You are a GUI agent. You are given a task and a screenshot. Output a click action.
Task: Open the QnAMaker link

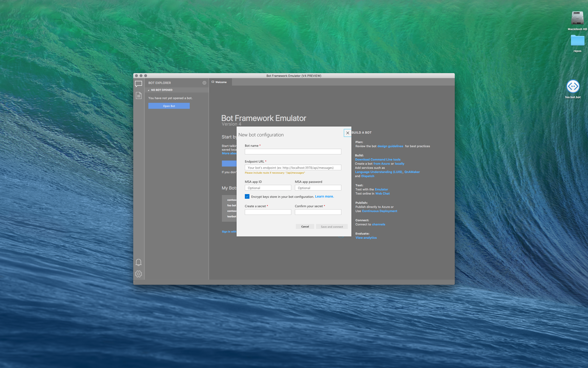pyautogui.click(x=412, y=172)
